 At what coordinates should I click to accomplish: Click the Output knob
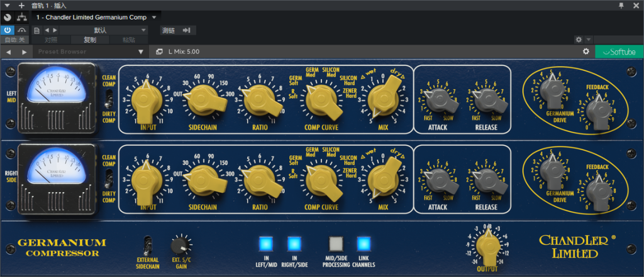[x=487, y=247]
